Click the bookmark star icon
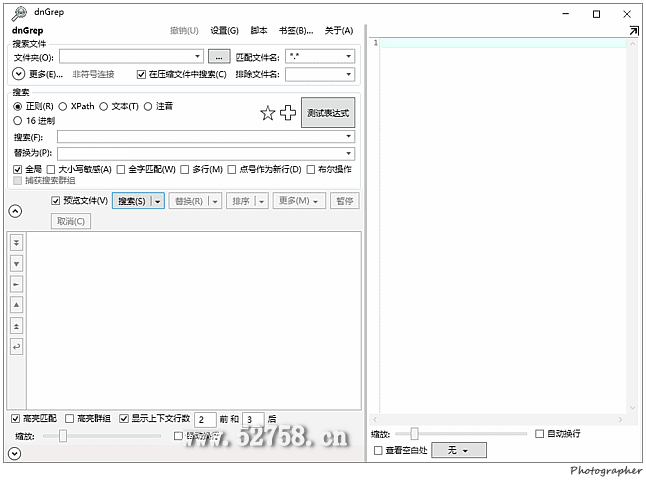The width and height of the screenshot is (646, 482). point(267,113)
